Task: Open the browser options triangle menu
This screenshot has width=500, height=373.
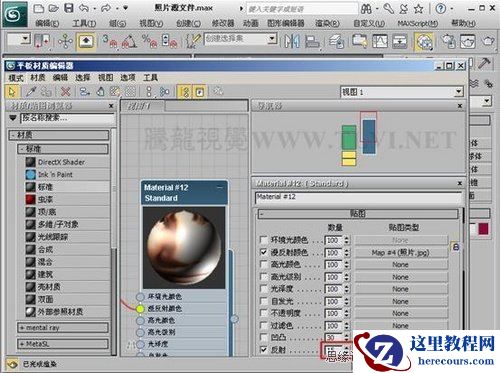Action: pyautogui.click(x=13, y=118)
